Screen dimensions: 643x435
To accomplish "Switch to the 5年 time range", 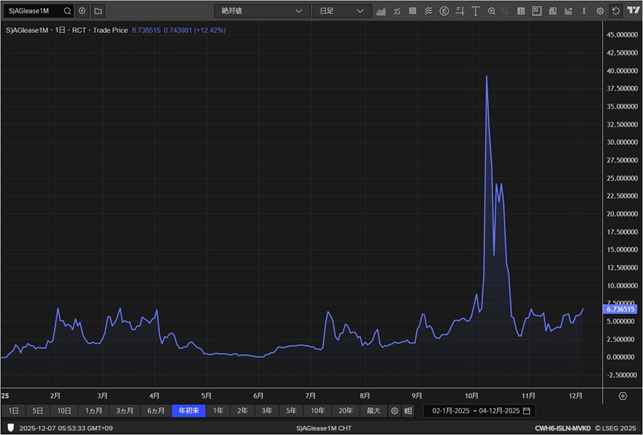I will pos(291,411).
